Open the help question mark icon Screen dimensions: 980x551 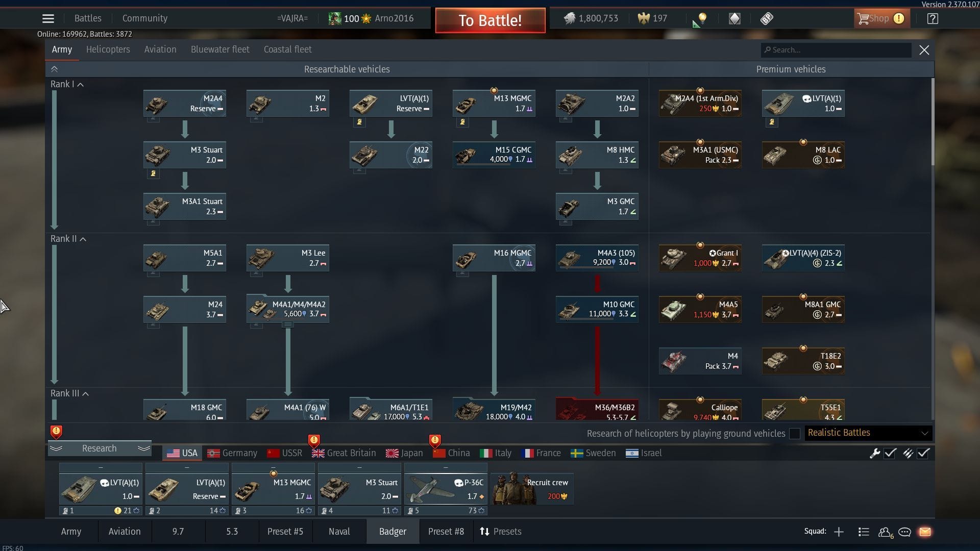pyautogui.click(x=933, y=18)
